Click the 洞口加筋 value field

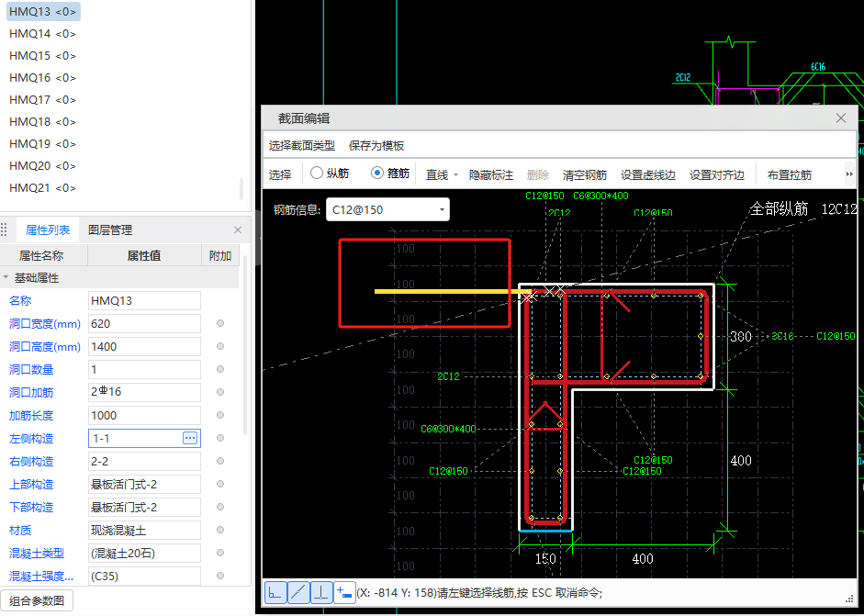tap(144, 392)
